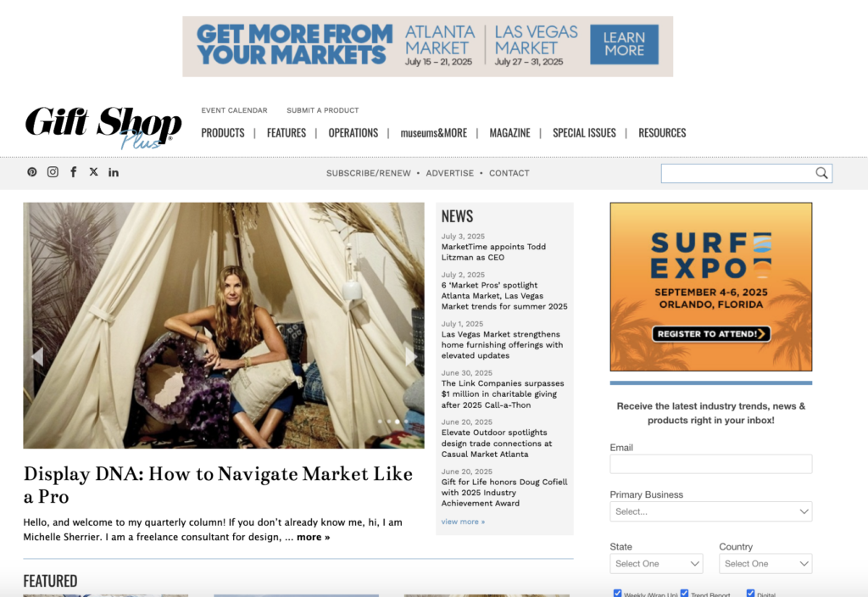Open the Primary Business dropdown
Image resolution: width=868 pixels, height=597 pixels.
point(711,511)
